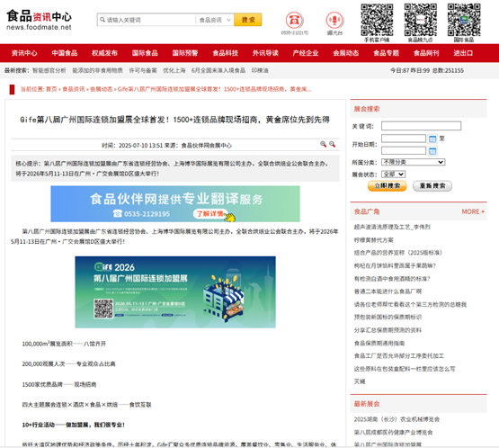Viewport: 499px width, 448px height.
Task: Open 这些原料在包装盒配料一栏 link
Action: (405, 369)
